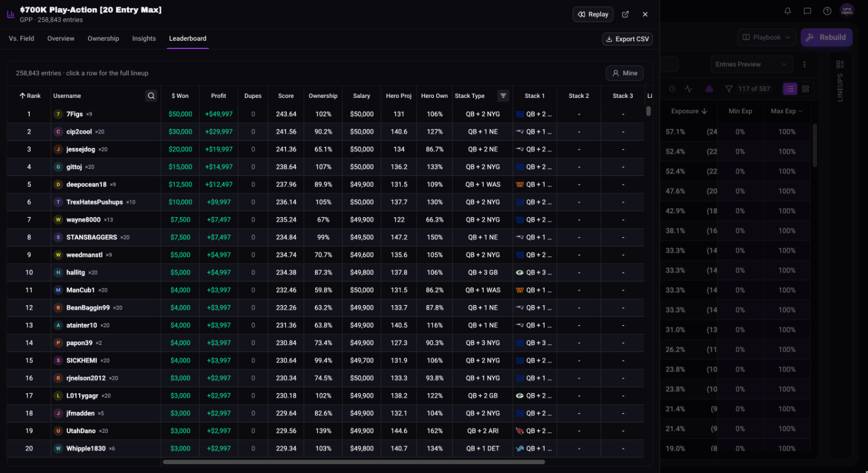Open the Lineups side panel icon
868x473 pixels.
tap(840, 64)
